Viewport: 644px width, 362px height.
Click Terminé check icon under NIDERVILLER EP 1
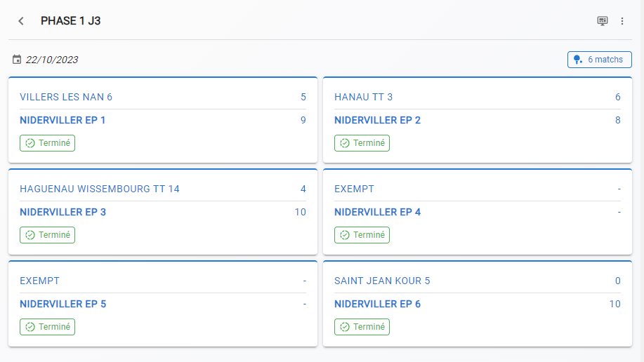coord(30,143)
